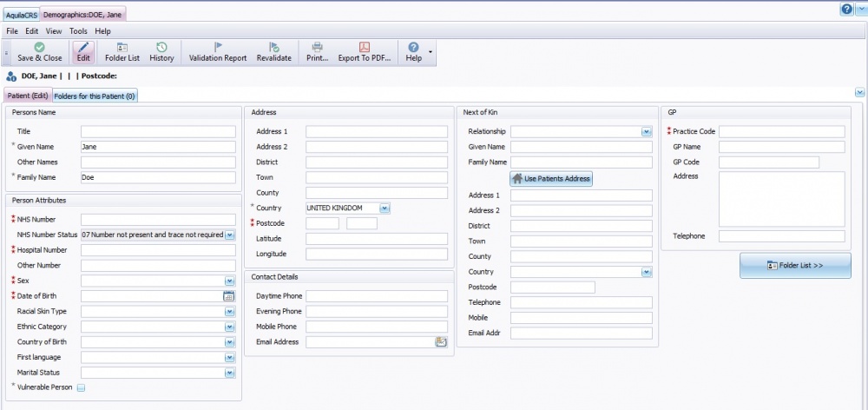Click the Save & Close toolbar icon
Screen dimensions: 868x410
39,52
